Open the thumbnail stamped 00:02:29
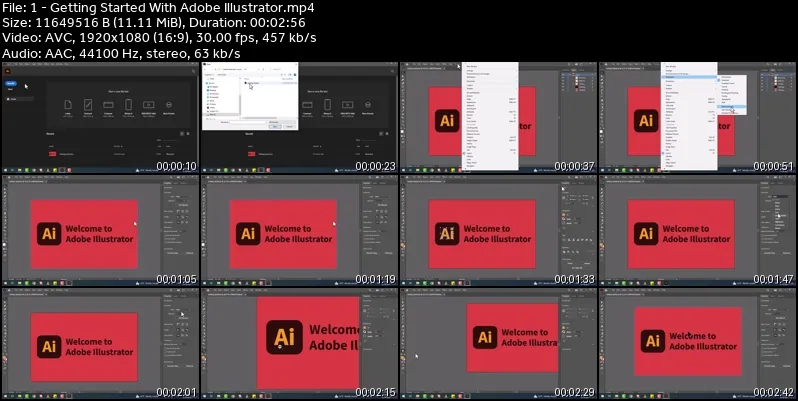798x401 pixels. pyautogui.click(x=498, y=343)
